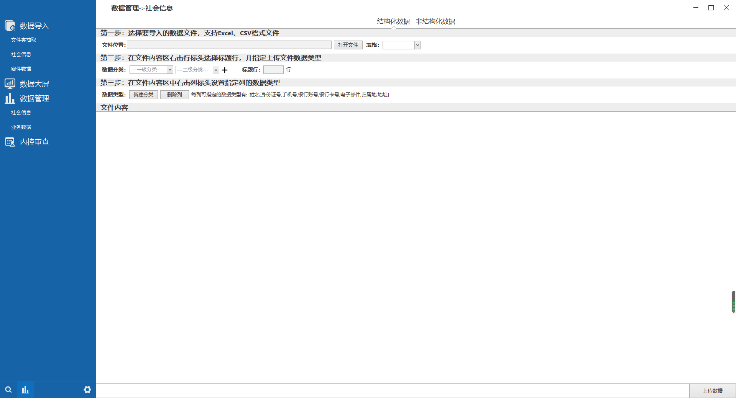Expand the 二级分类 dropdown
The image size is (736, 398).
(197, 69)
